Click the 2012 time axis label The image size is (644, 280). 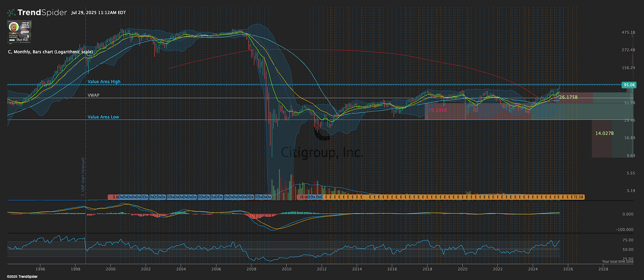322,269
